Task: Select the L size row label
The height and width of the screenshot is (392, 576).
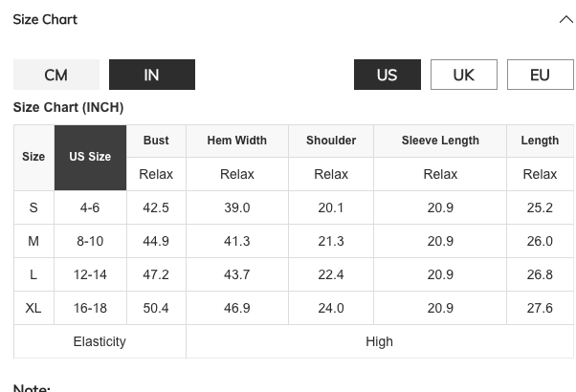Action: point(33,274)
